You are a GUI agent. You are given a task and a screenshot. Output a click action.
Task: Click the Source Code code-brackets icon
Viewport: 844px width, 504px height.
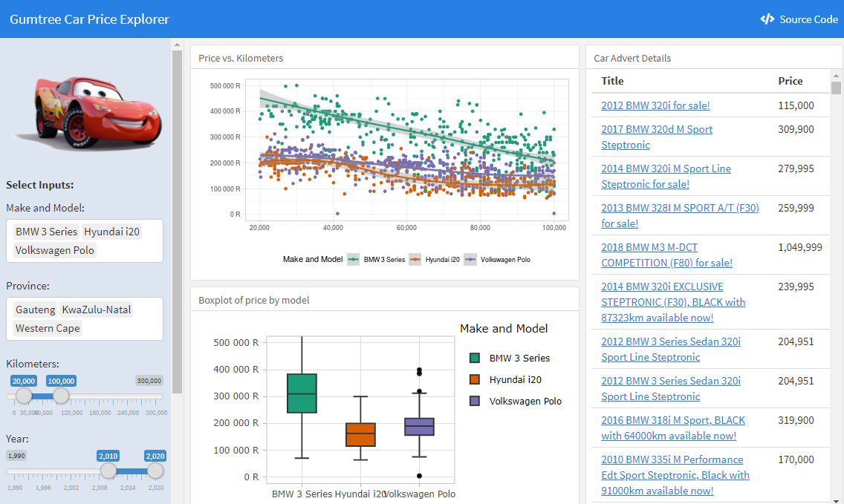pyautogui.click(x=767, y=19)
